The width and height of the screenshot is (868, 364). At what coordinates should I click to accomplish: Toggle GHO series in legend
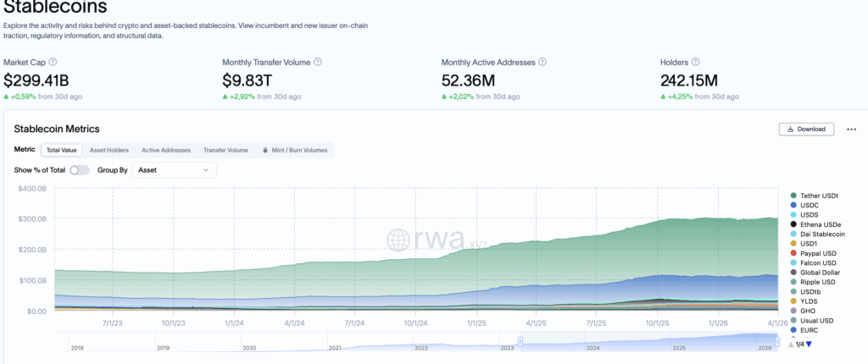click(803, 311)
